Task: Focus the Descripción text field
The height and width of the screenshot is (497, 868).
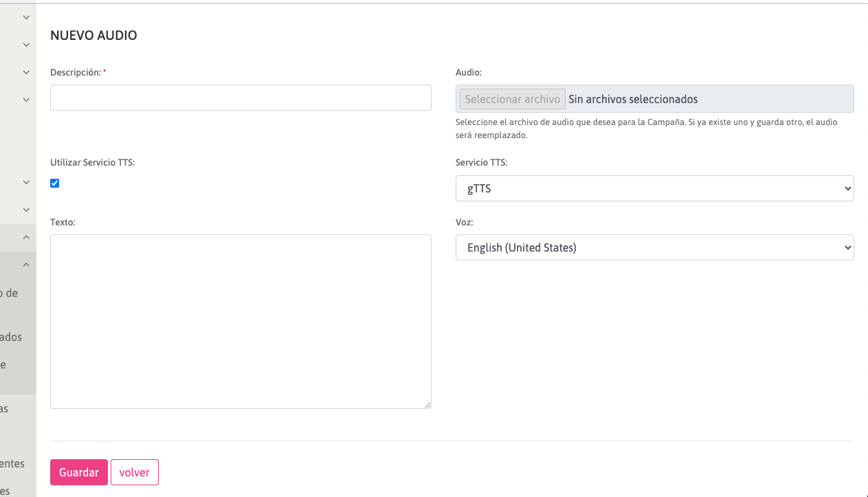Action: [241, 98]
